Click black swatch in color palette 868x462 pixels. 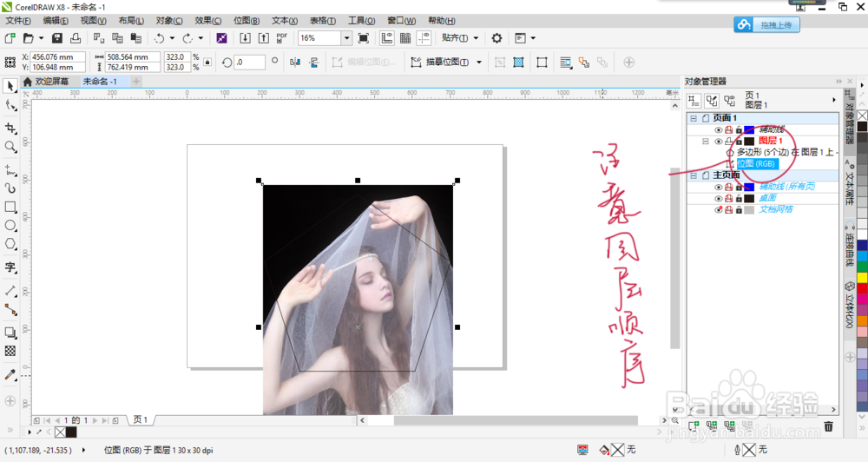pos(862,127)
